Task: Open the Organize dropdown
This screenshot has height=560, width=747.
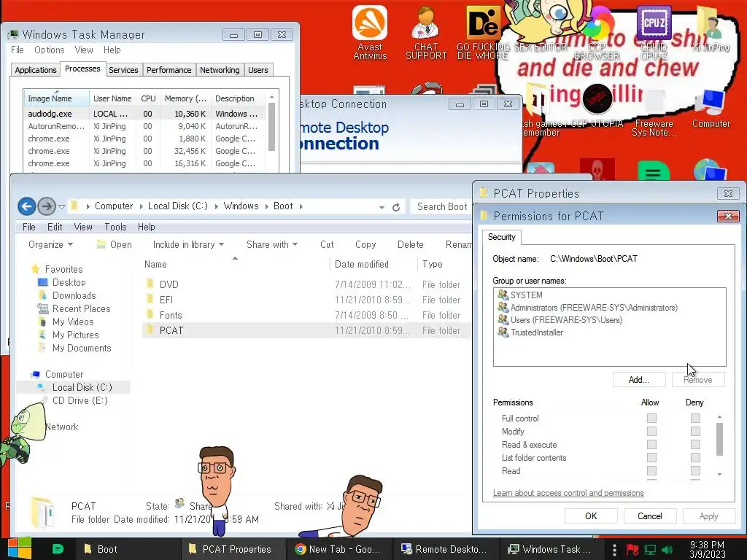Action: (50, 244)
